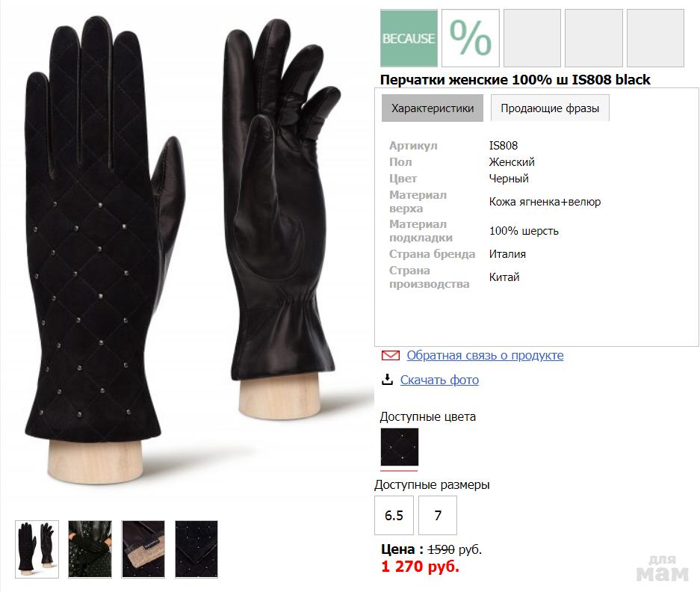700x592 pixels.
Task: Switch to the Продающие фразы tab
Action: point(549,108)
